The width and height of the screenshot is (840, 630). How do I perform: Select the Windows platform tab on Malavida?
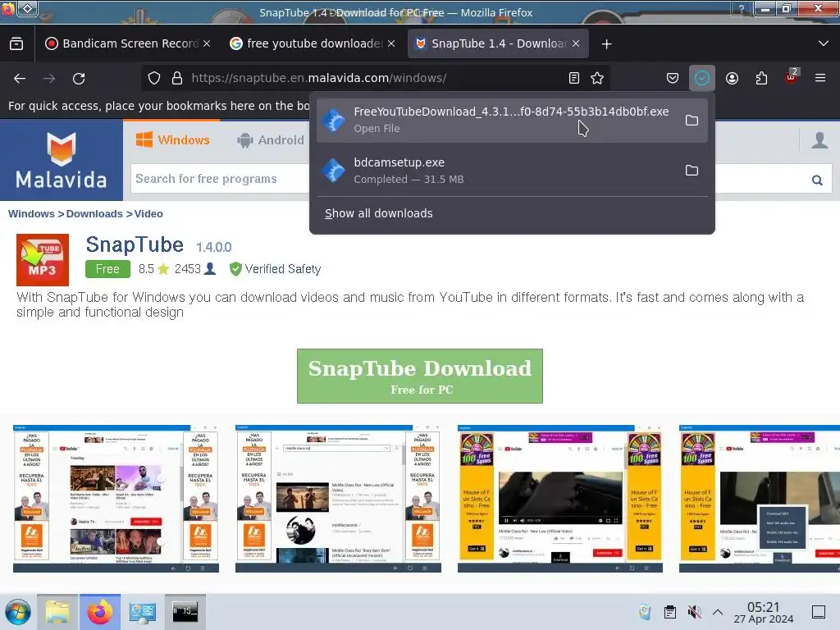pos(172,140)
